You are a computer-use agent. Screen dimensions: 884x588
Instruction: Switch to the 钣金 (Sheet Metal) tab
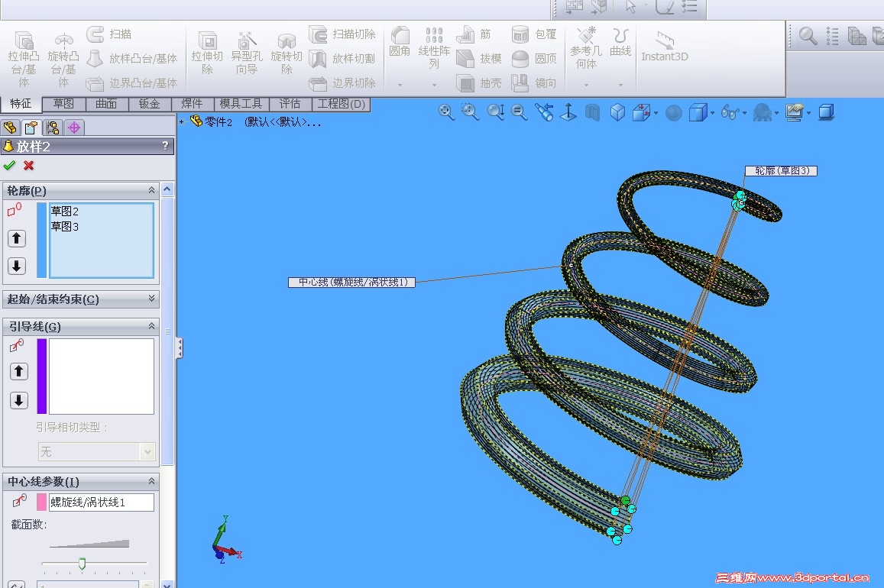coord(150,104)
